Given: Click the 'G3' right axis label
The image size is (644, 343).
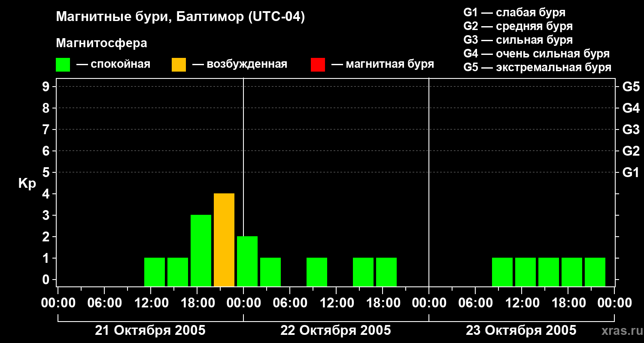Looking at the screenshot, I should click(x=631, y=129).
